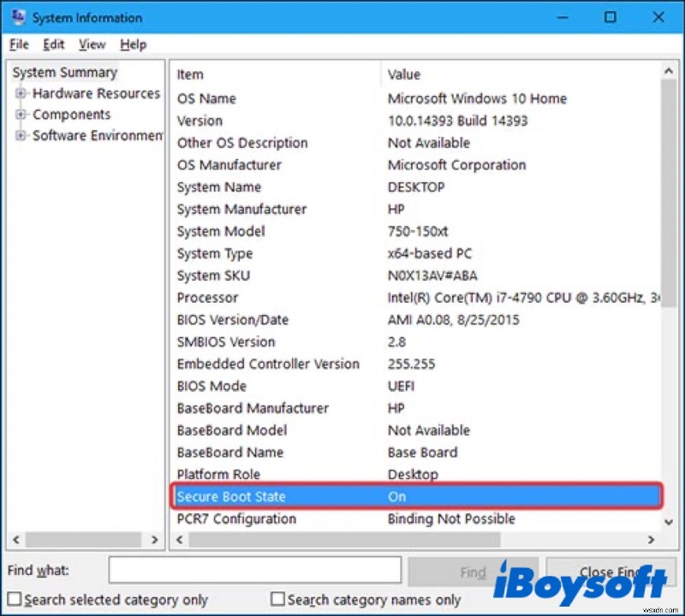This screenshot has height=616, width=685.
Task: Select the Software Environment tree item
Action: 98,136
